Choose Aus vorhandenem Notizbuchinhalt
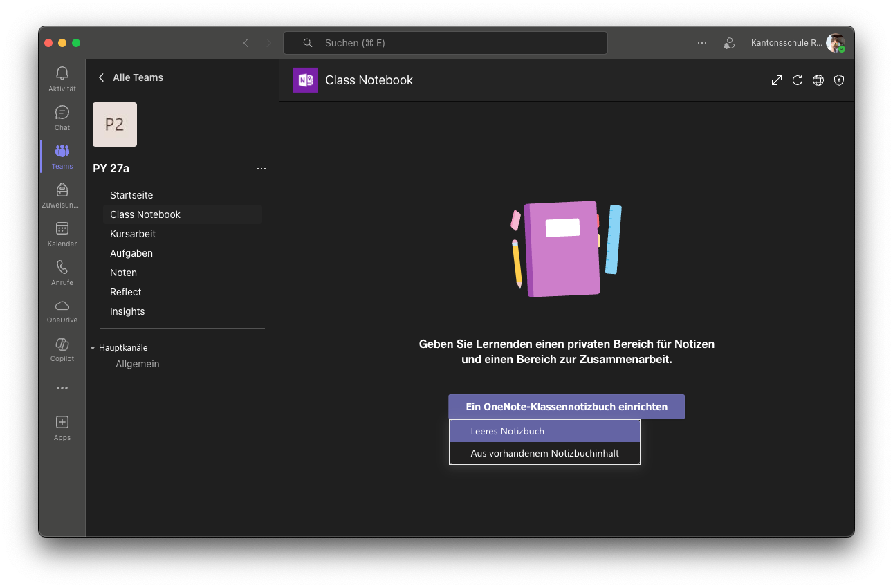The height and width of the screenshot is (588, 893). click(x=544, y=453)
